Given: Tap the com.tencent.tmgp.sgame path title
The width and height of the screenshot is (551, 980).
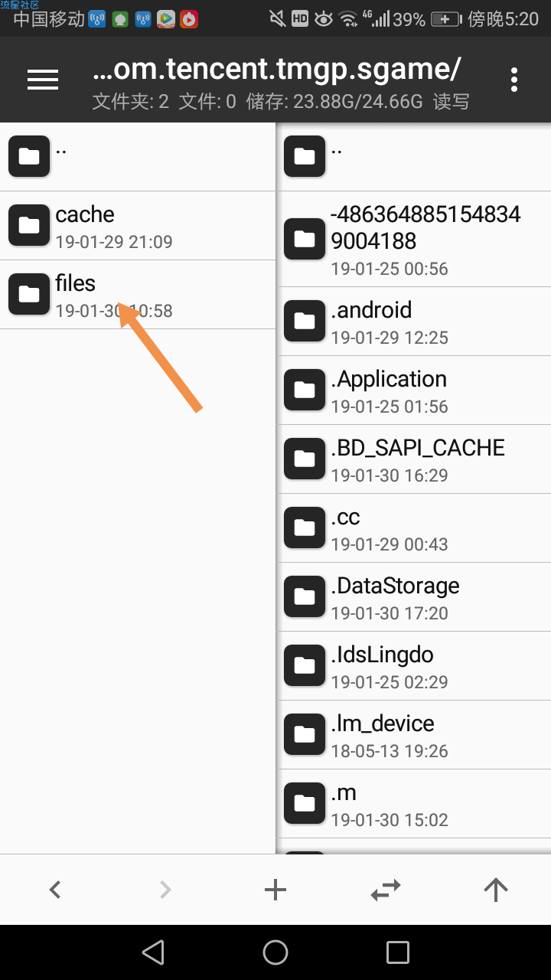Looking at the screenshot, I should coord(276,69).
